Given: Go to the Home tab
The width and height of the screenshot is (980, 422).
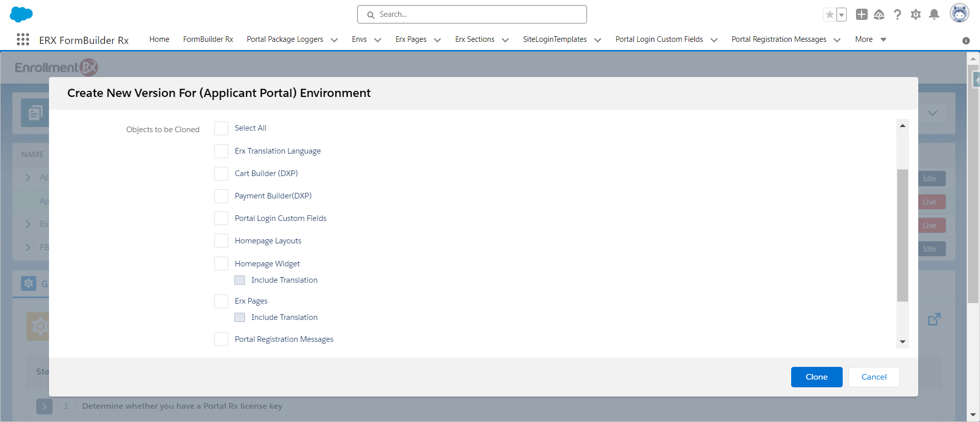Looking at the screenshot, I should click(159, 39).
